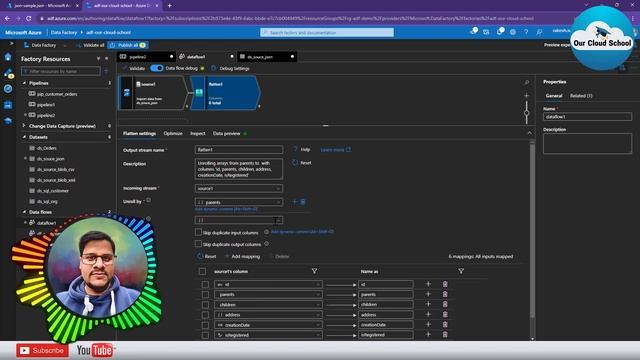Viewport: 640px width, 360px height.
Task: Expand the left sidebar with the chevrons
Action: (x=11, y=43)
